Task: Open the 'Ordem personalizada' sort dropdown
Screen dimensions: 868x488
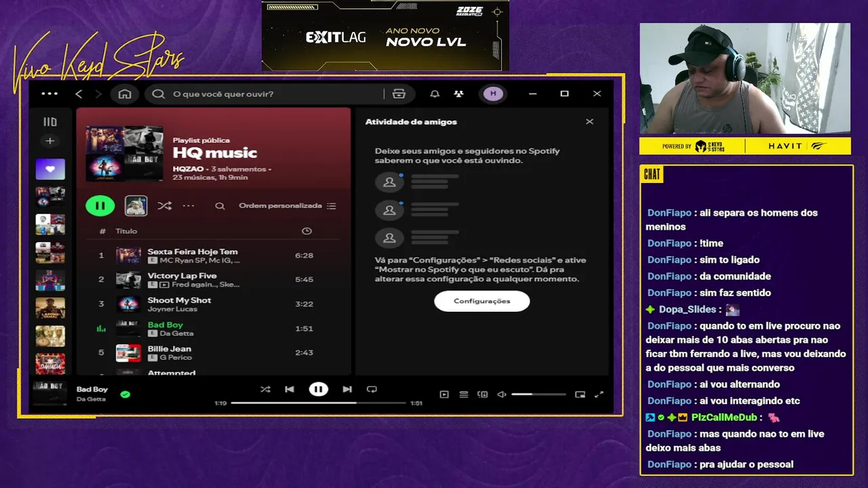Action: tap(288, 205)
